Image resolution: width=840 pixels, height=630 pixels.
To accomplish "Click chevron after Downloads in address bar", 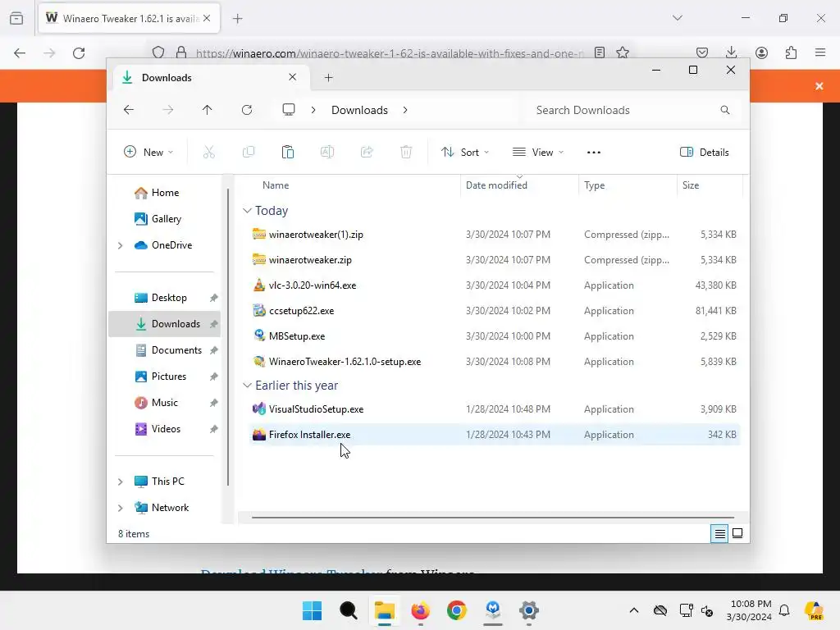I will (x=405, y=110).
